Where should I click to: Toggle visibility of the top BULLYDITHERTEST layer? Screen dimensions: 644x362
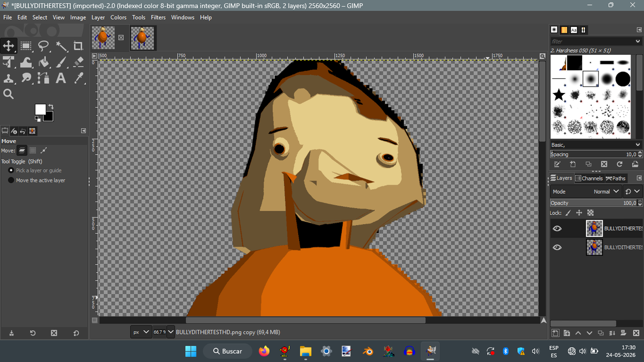pyautogui.click(x=557, y=228)
